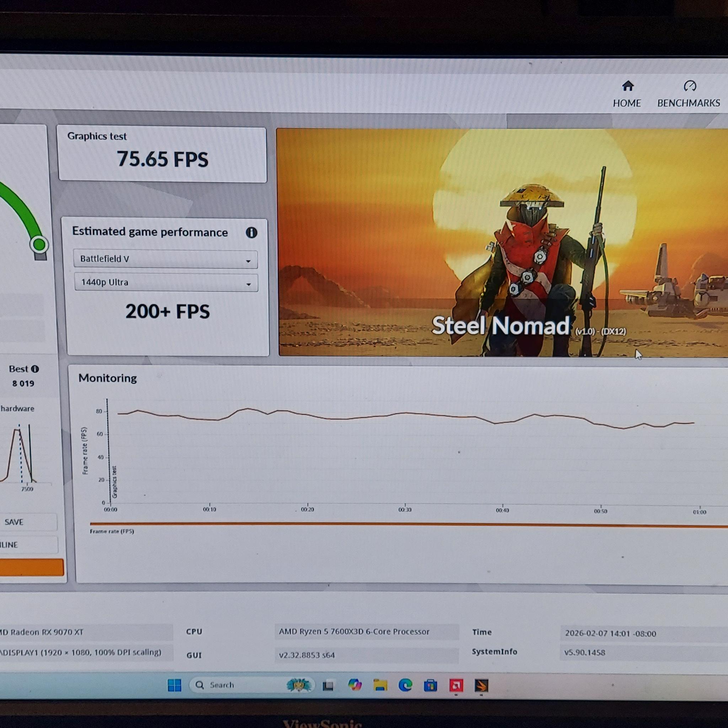
Task: Click the Time value 2026-02-07 14:01
Action: 644,633
